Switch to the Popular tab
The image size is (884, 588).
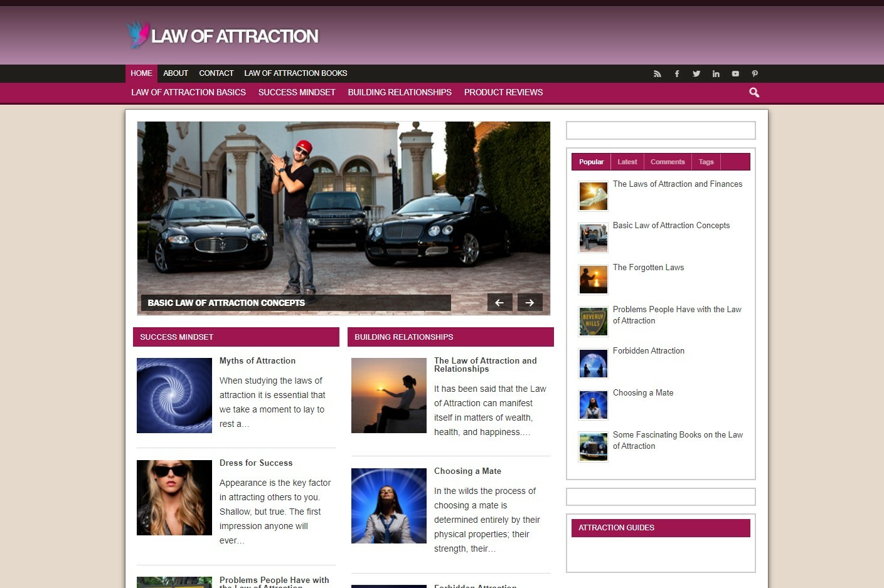coord(591,162)
